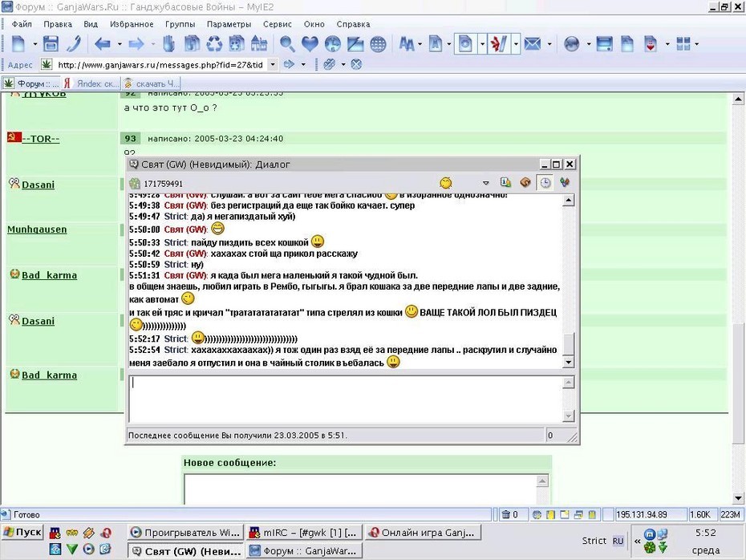Expand hidden tray icons with « arrow

click(637, 541)
